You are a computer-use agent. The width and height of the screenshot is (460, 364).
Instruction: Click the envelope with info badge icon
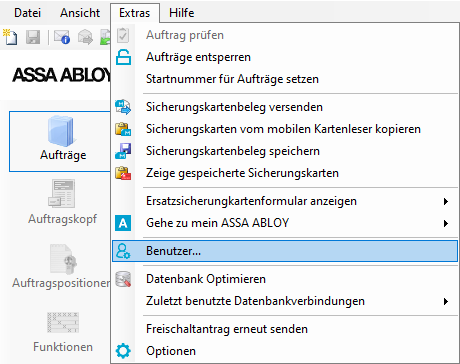click(x=62, y=37)
